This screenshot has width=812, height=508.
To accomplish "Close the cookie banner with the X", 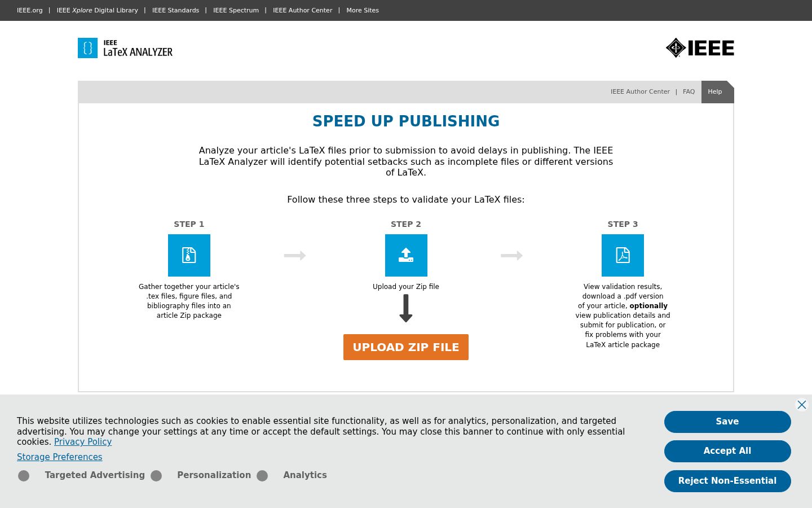I will pos(801,405).
